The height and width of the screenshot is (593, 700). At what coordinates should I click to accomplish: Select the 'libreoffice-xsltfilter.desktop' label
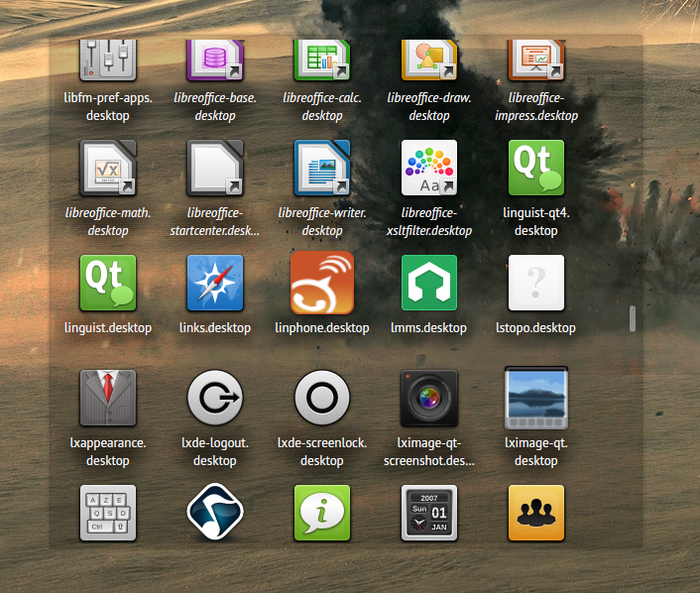coord(429,221)
